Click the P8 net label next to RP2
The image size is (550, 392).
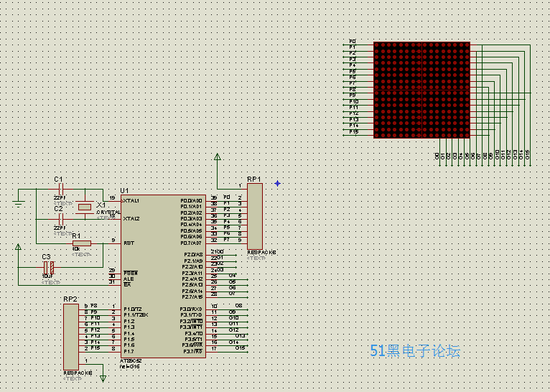[94, 306]
